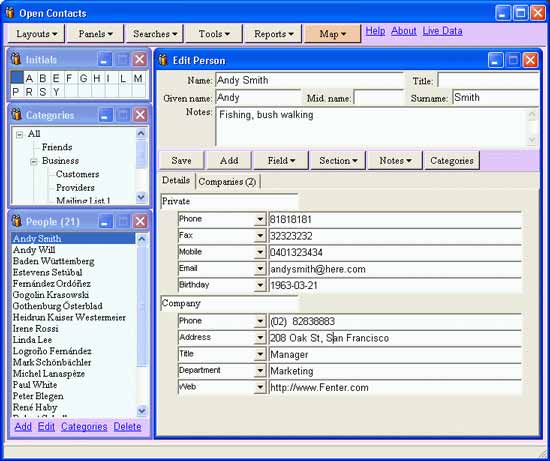550x461 pixels.
Task: Click the Open Contacts title bar app icon
Action: 10,13
